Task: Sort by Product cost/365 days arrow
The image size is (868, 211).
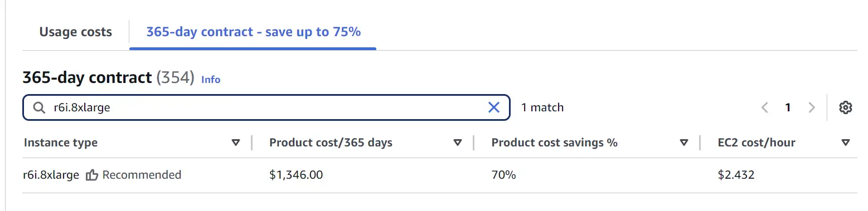Action: 458,143
